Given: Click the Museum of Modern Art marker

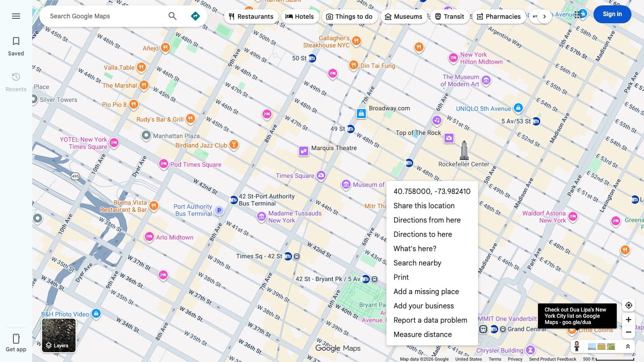Looking at the screenshot, I should 486,80.
